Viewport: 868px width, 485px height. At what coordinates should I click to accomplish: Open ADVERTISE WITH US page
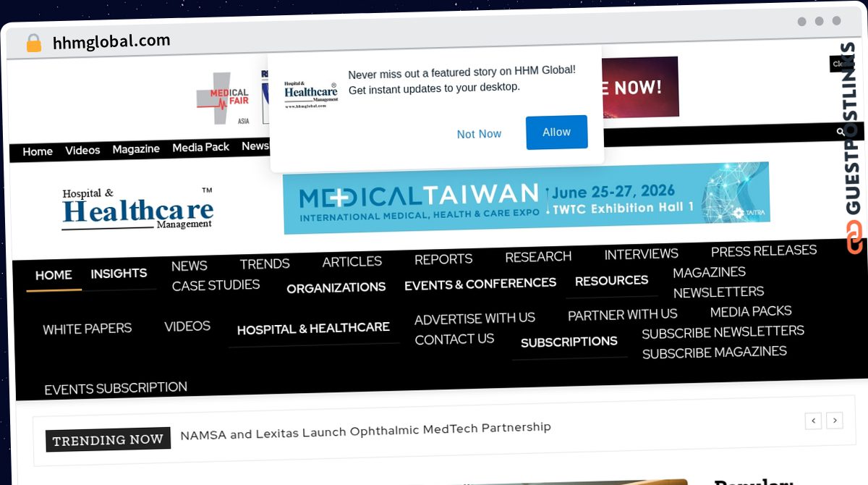(475, 319)
